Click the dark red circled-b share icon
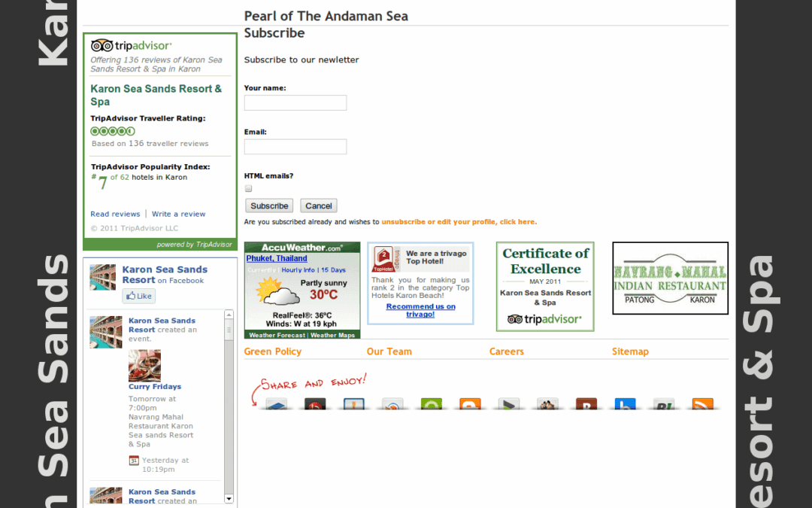This screenshot has height=508, width=812. click(315, 404)
